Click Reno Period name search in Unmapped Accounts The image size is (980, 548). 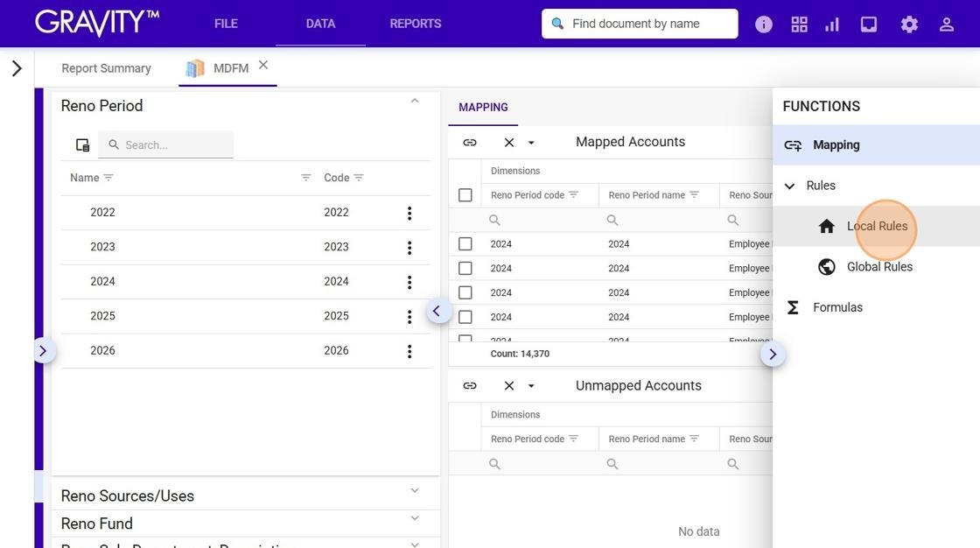[659, 464]
